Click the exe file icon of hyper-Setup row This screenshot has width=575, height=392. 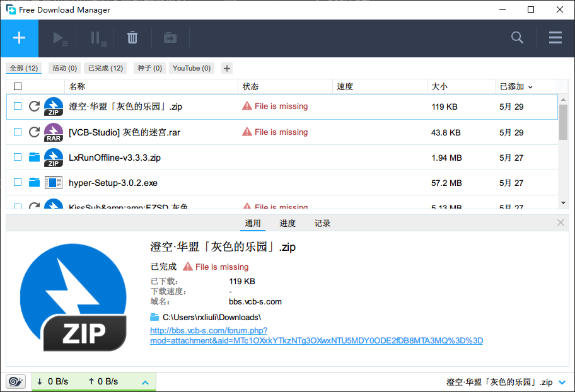pyautogui.click(x=54, y=183)
